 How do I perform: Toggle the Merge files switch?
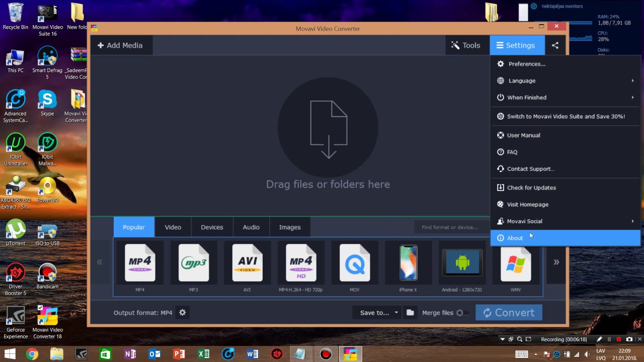[461, 313]
